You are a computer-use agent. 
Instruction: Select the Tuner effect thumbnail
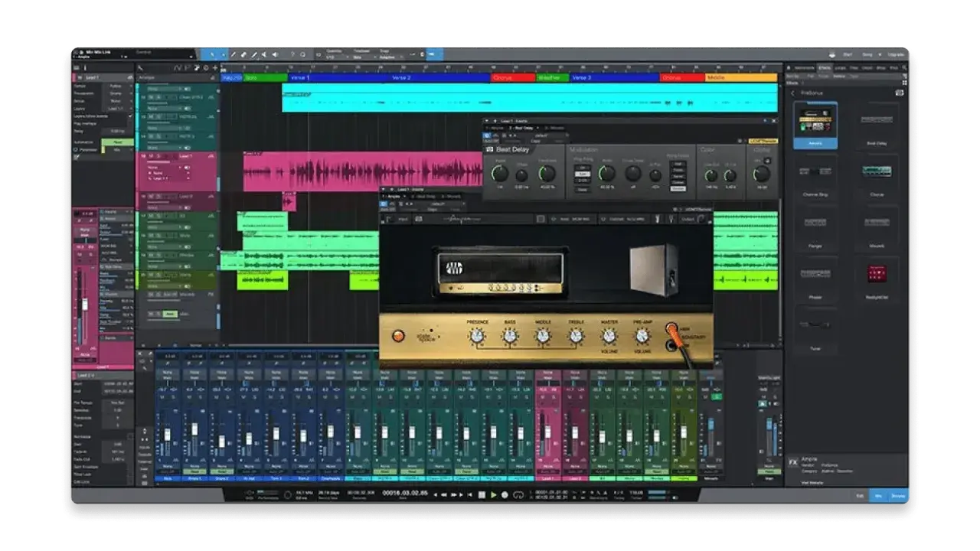[815, 329]
